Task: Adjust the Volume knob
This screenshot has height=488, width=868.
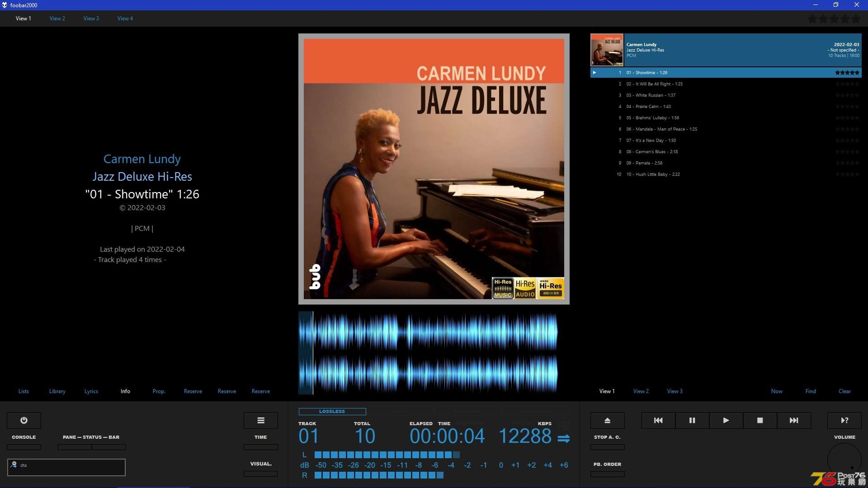Action: (844, 460)
